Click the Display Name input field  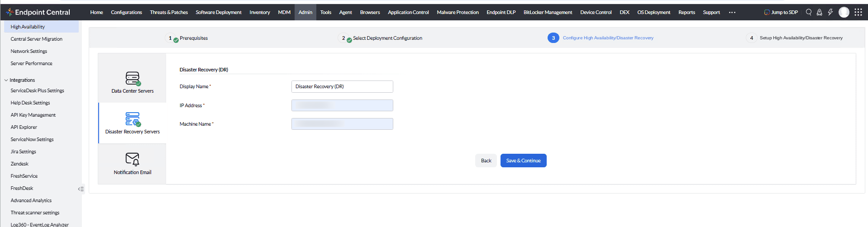[x=342, y=86]
